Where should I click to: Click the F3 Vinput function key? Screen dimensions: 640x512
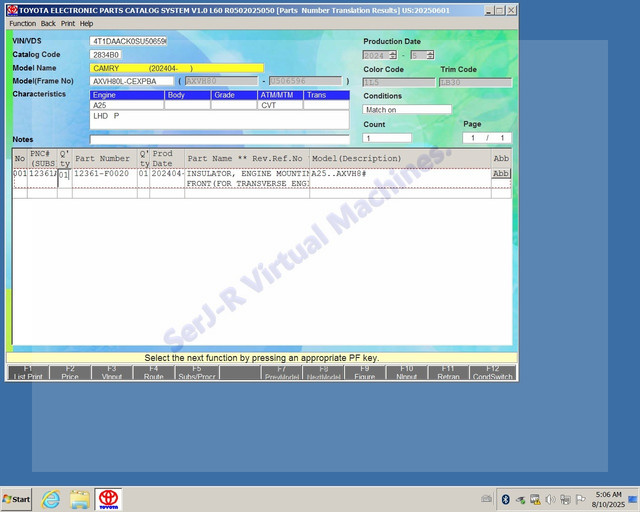[112, 372]
